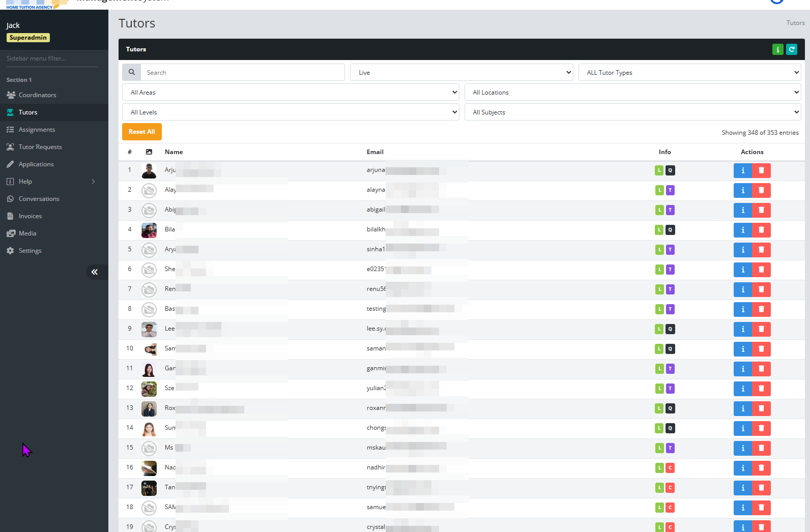Image resolution: width=810 pixels, height=532 pixels.
Task: Click the black Q badge in row 9
Action: click(x=670, y=329)
